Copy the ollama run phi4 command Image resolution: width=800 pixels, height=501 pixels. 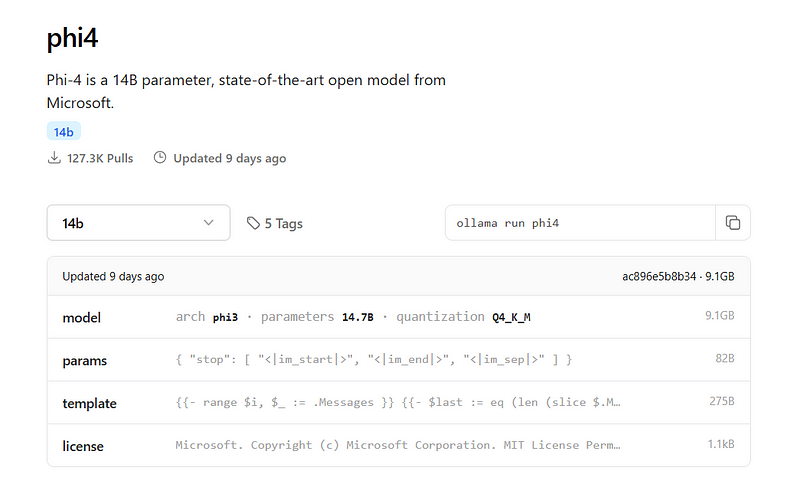click(x=733, y=223)
